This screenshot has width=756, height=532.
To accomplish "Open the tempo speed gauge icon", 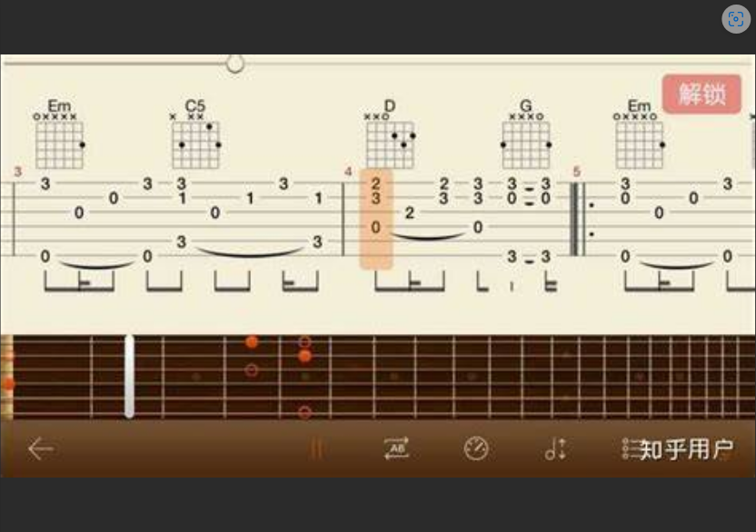I will click(x=476, y=448).
